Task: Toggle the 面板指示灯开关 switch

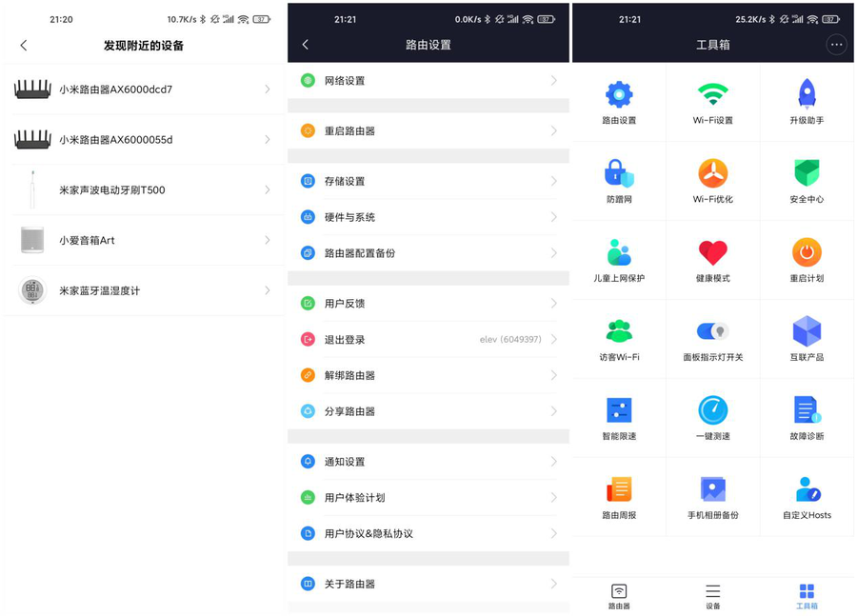Action: [712, 331]
